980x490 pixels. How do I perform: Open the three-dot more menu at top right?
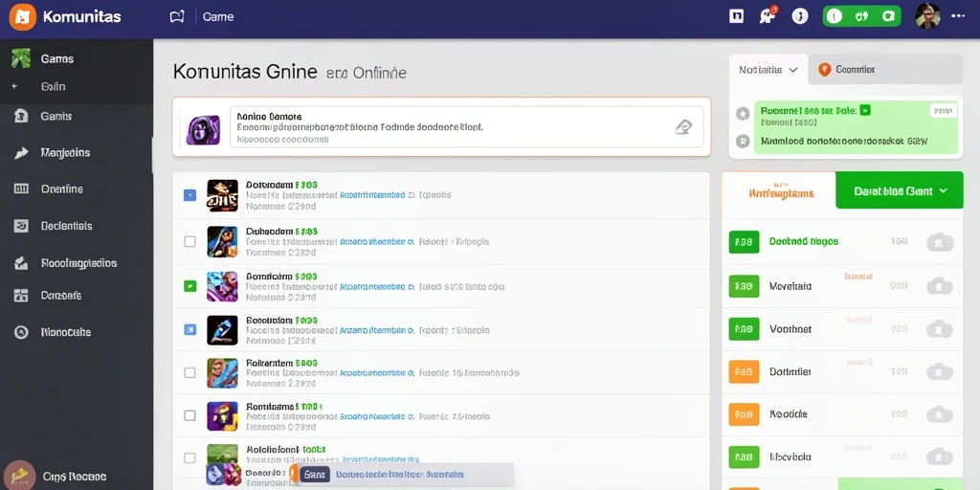coord(957,16)
